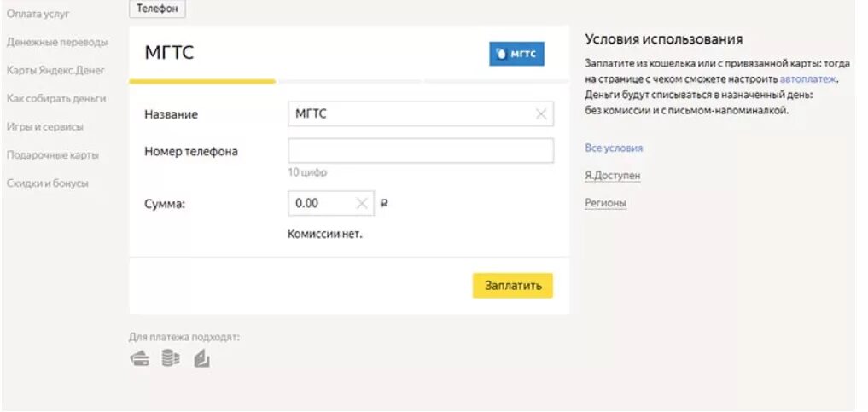
Task: Focus the Номер телефона input field
Action: 421,150
